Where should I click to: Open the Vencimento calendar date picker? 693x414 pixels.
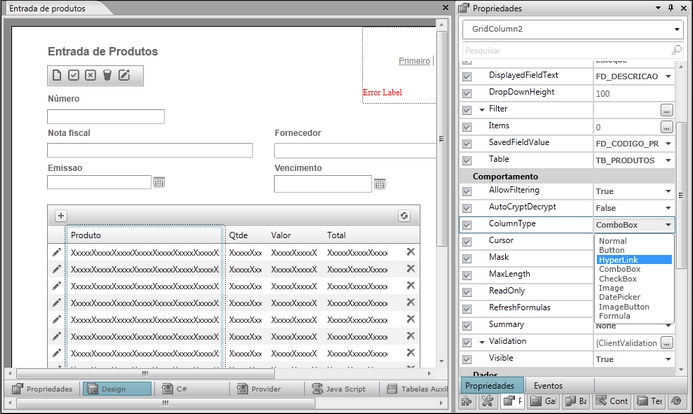pos(380,184)
